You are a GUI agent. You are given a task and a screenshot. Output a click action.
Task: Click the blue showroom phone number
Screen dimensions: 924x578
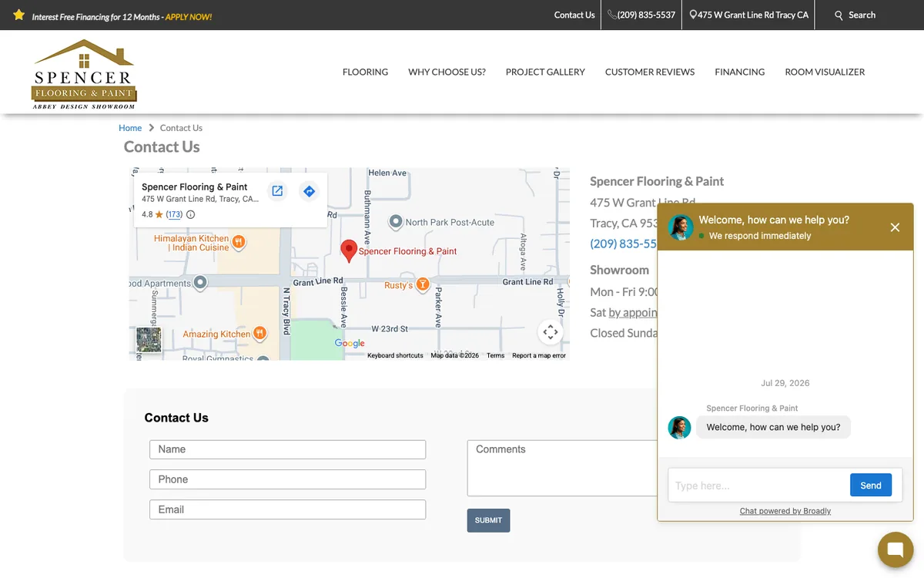click(624, 244)
